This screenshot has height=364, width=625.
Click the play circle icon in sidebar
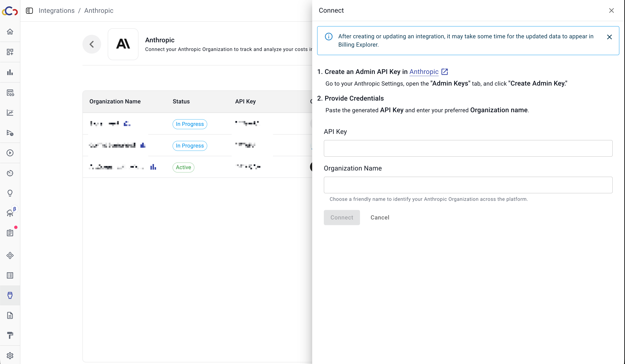pos(10,153)
